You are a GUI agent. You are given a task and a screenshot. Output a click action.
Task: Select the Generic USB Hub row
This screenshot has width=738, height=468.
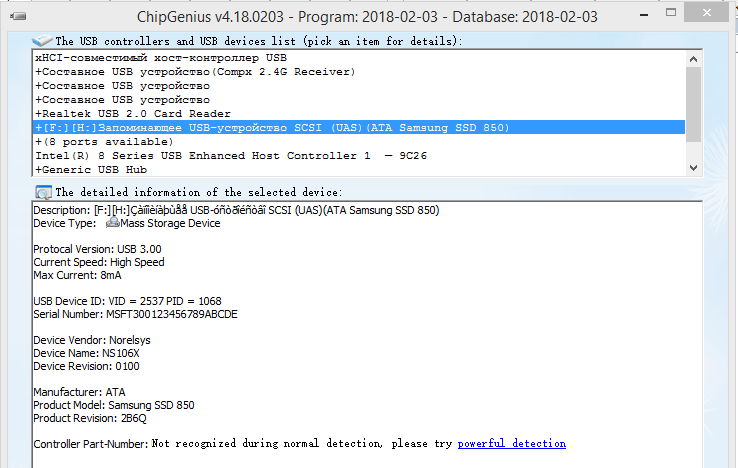360,169
